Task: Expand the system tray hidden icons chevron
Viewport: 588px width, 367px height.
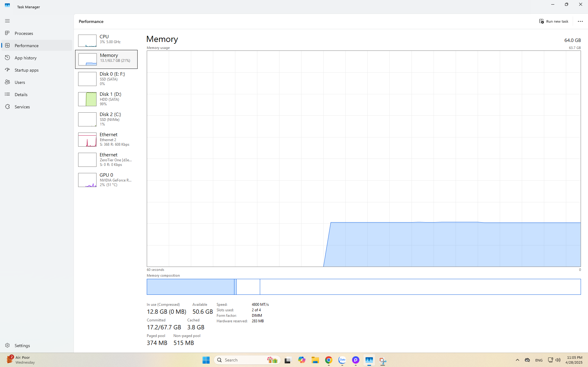Action: tap(518, 360)
